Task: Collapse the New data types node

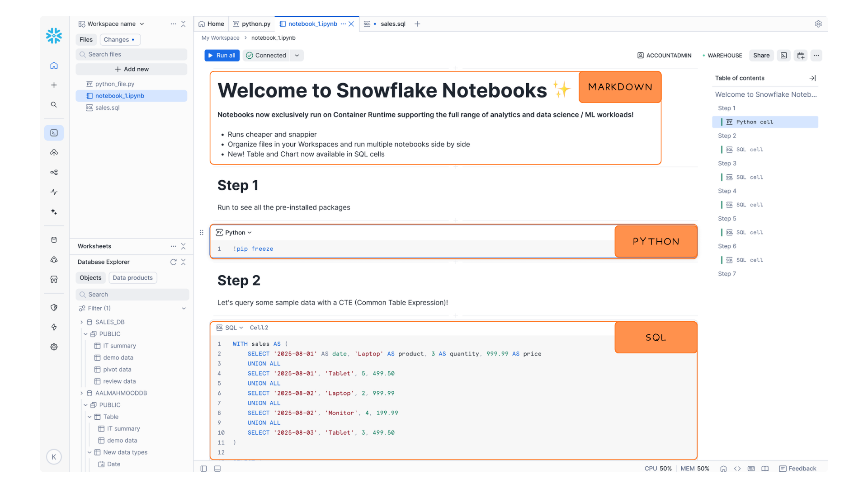Action: [x=89, y=452]
